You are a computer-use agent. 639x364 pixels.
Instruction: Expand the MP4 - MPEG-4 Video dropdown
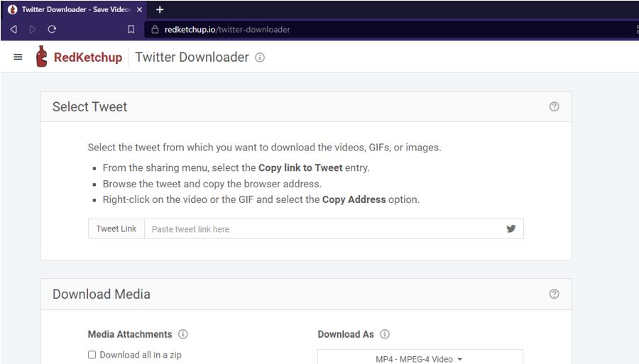click(420, 358)
